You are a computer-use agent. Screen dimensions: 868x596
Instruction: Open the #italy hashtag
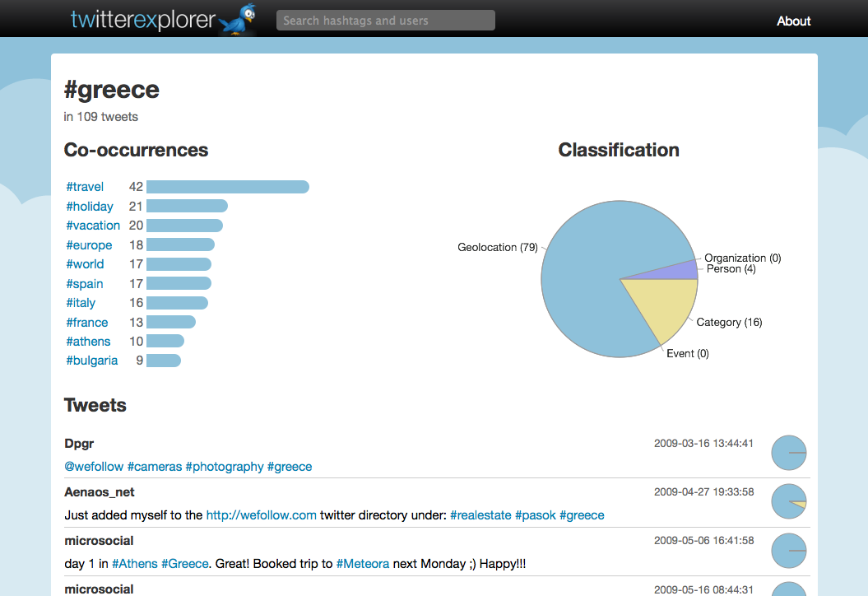81,303
